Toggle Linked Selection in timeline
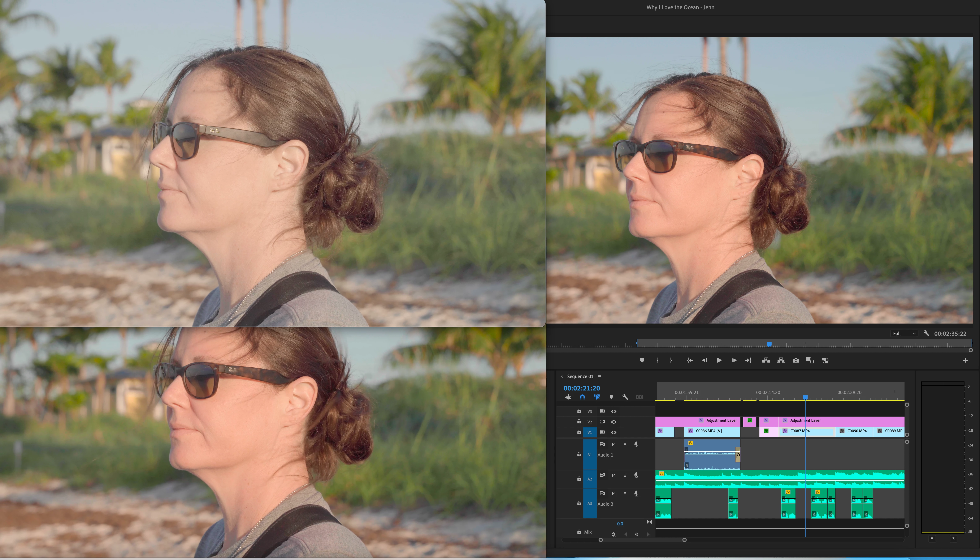 click(597, 397)
